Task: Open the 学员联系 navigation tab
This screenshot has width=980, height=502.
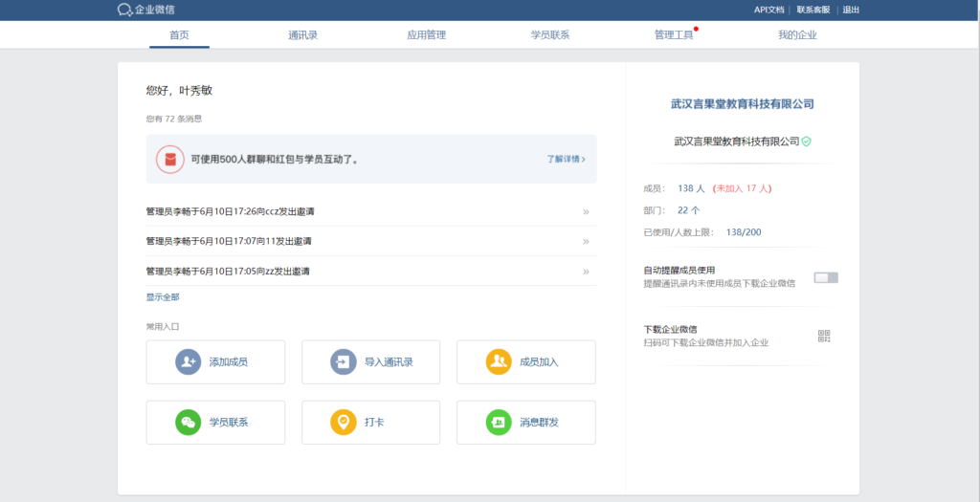Action: pos(550,35)
